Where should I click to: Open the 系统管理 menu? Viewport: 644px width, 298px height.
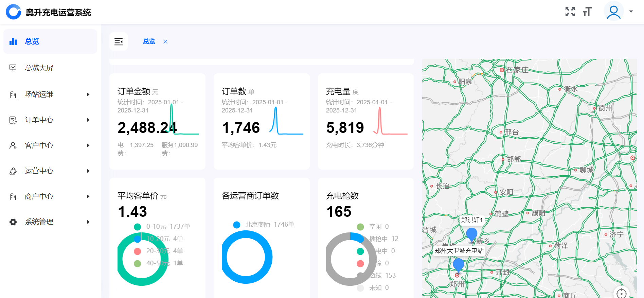click(39, 222)
